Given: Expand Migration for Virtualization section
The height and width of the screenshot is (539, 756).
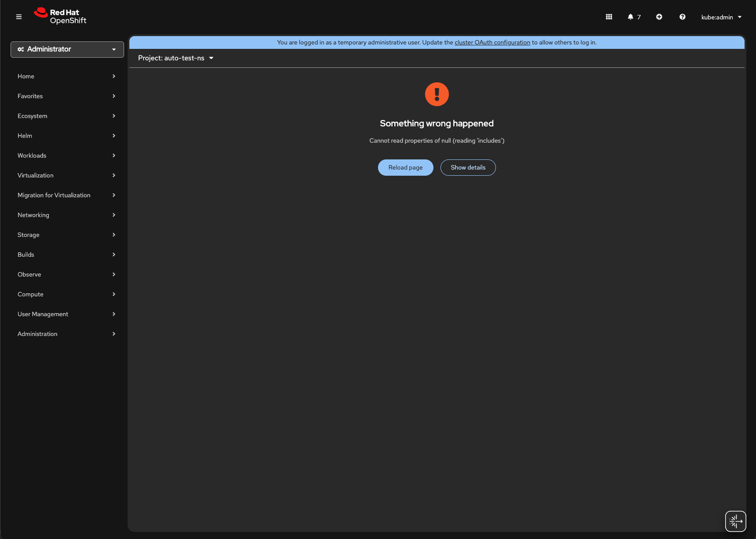Looking at the screenshot, I should 66,195.
